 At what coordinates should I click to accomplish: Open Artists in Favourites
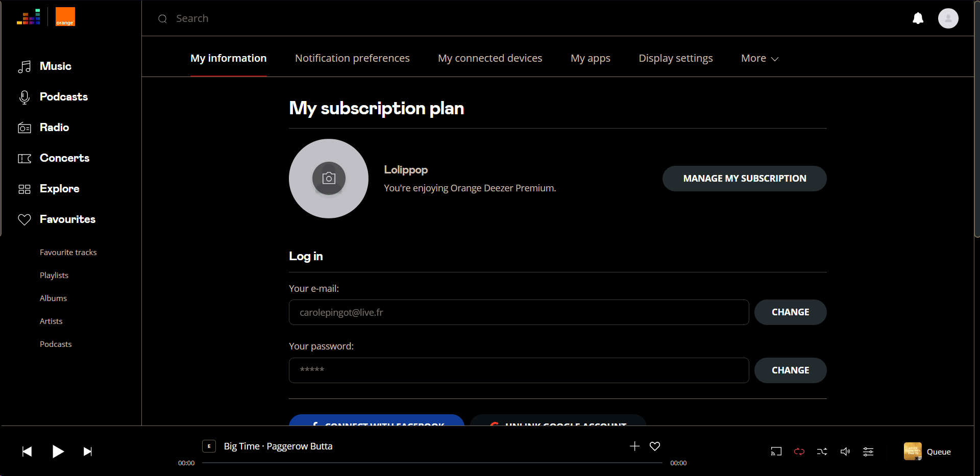click(51, 321)
